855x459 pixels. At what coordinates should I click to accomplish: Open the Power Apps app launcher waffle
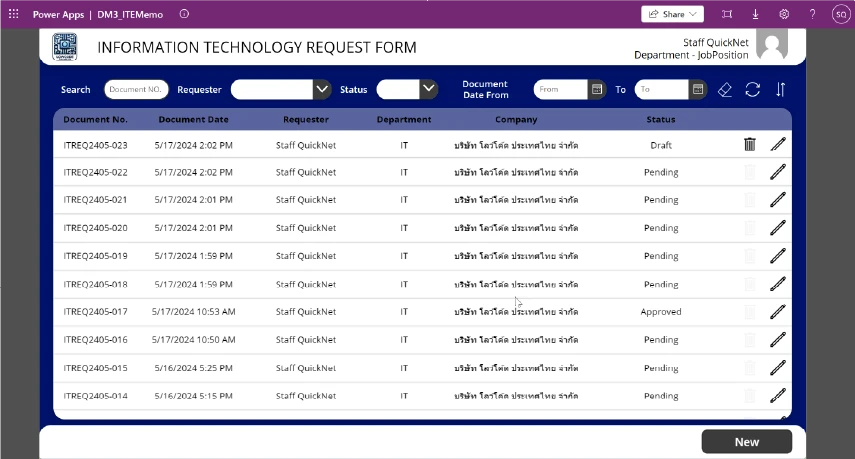pos(13,14)
